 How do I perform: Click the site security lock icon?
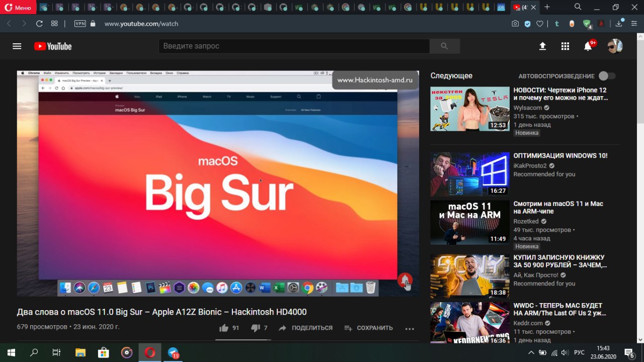[x=93, y=24]
